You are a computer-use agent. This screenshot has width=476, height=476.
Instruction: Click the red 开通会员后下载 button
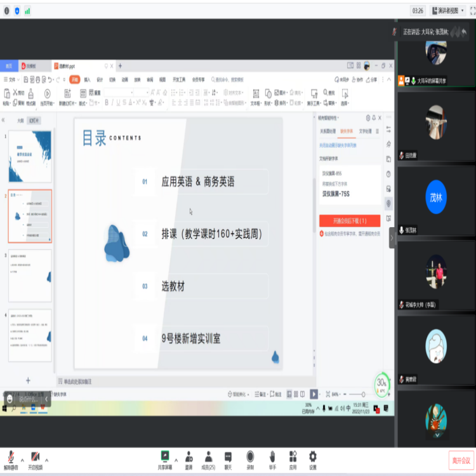[x=350, y=221]
